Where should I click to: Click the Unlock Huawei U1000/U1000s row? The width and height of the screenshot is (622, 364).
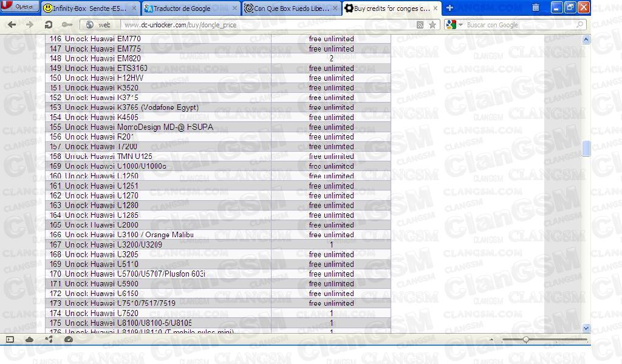click(218, 166)
